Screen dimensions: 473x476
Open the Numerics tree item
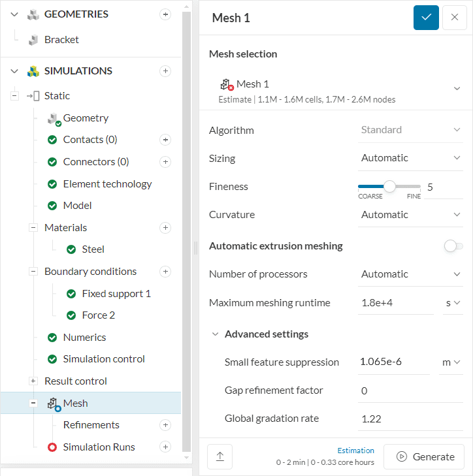click(x=84, y=338)
